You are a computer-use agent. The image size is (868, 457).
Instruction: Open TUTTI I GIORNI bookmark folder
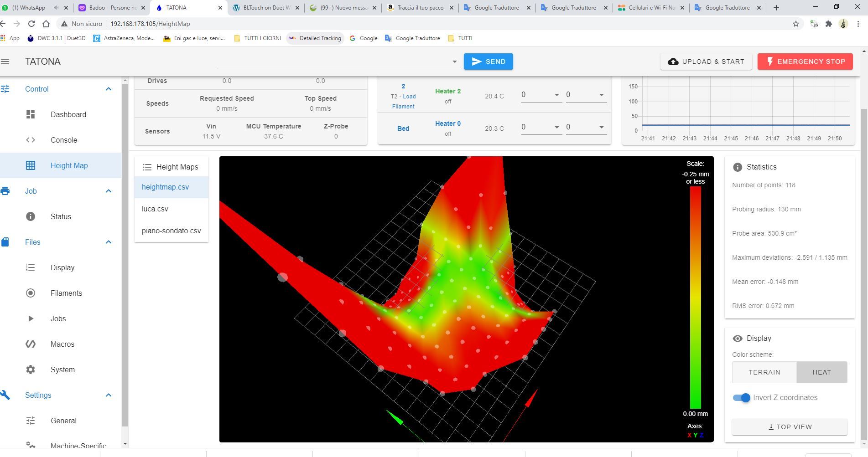point(257,38)
